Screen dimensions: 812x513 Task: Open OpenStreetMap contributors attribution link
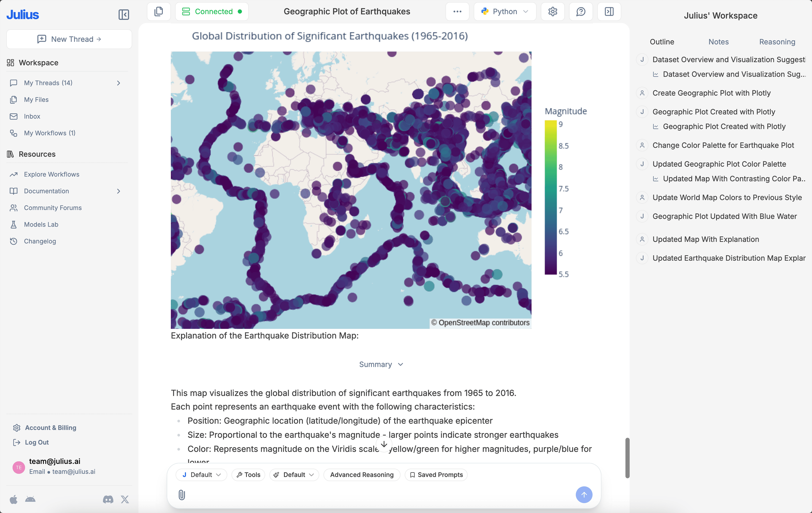point(480,323)
